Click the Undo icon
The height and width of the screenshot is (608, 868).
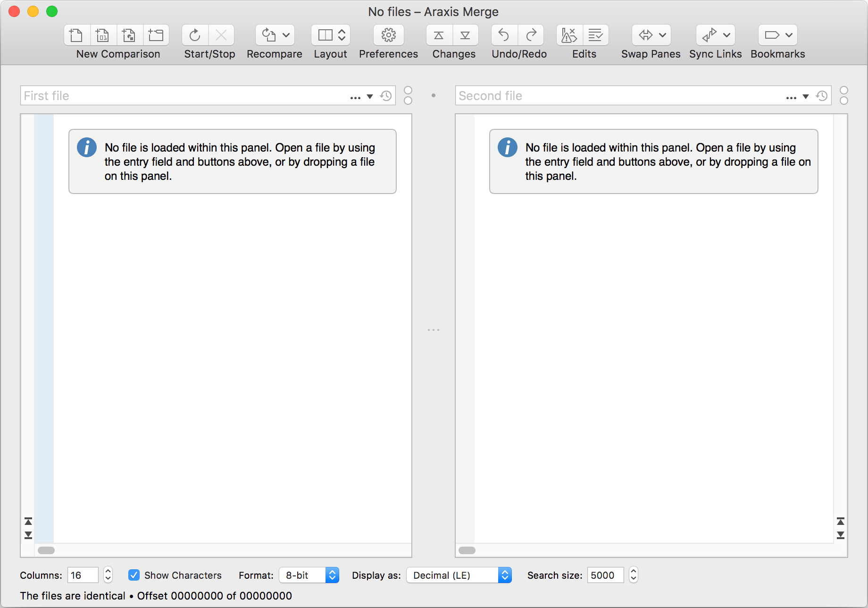[x=503, y=35]
